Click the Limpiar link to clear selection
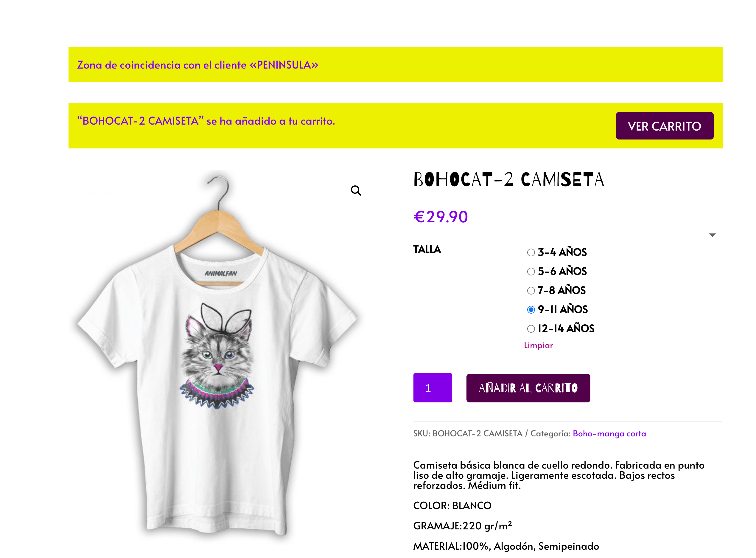 pos(538,345)
